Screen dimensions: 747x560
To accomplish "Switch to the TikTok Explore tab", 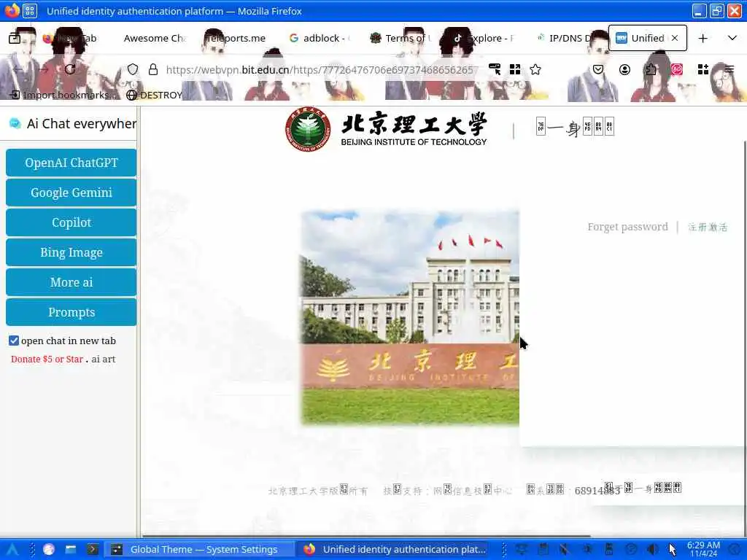I will tap(484, 38).
